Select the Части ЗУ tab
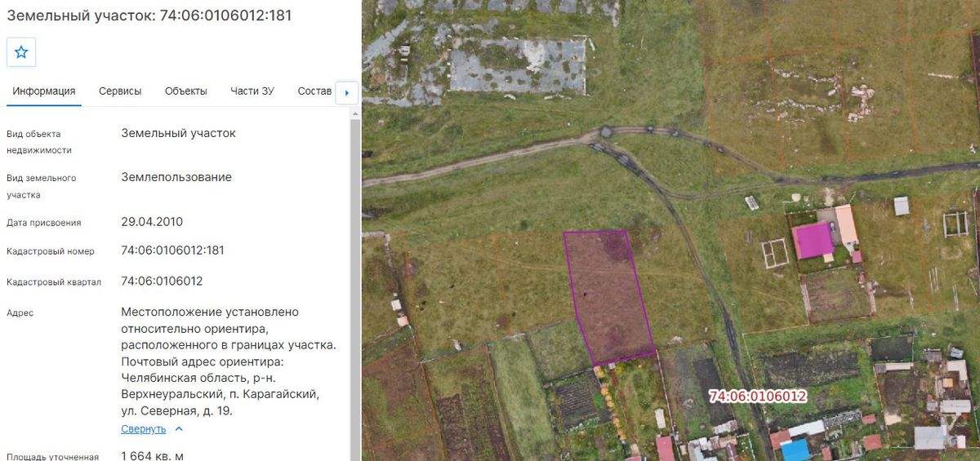This screenshot has width=980, height=461. pyautogui.click(x=252, y=91)
